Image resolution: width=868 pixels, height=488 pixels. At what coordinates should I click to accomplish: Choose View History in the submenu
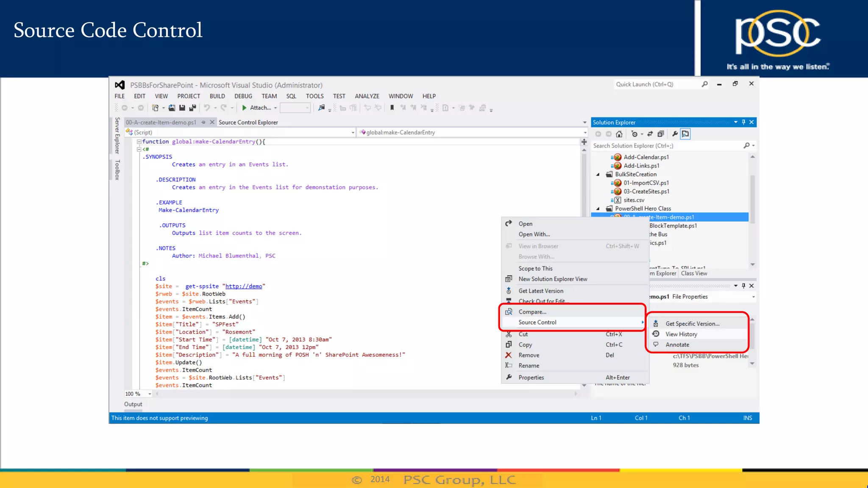click(x=698, y=334)
